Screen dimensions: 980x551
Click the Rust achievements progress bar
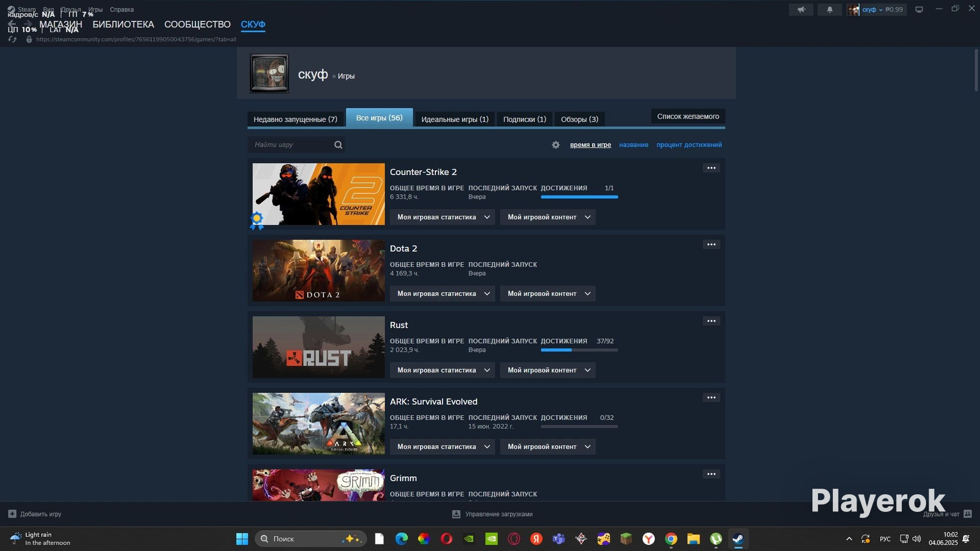pos(579,350)
